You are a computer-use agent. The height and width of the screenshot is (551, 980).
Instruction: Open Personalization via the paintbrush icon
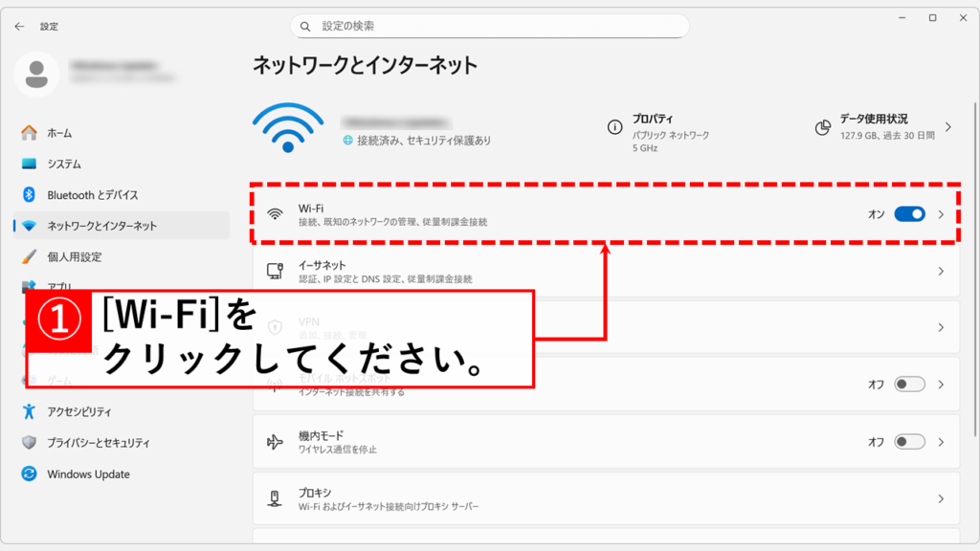coord(29,256)
